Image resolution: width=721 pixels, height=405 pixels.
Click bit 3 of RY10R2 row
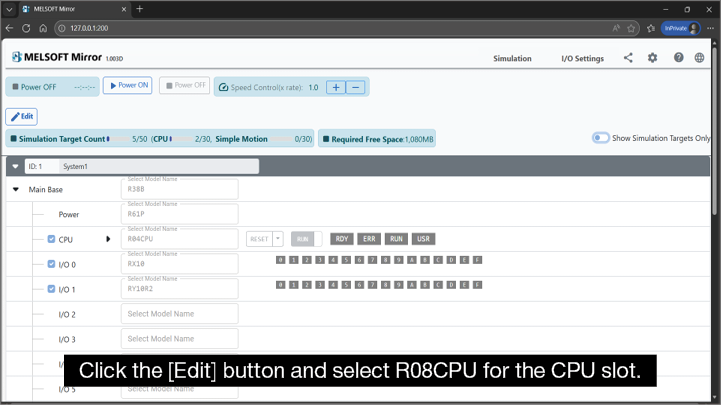[x=320, y=285]
